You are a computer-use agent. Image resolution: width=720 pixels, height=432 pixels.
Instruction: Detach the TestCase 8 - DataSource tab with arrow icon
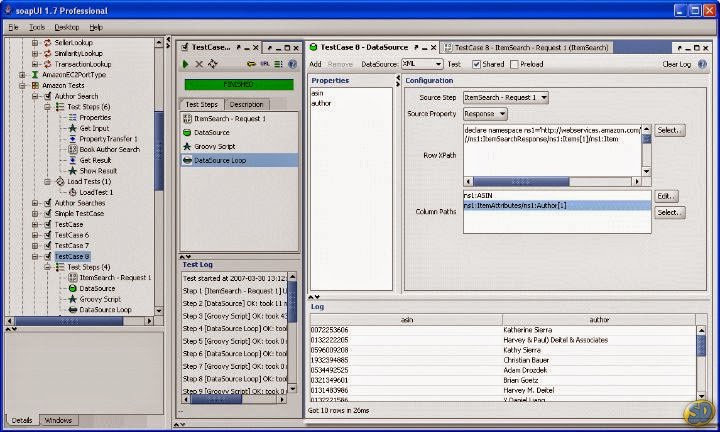[x=416, y=47]
